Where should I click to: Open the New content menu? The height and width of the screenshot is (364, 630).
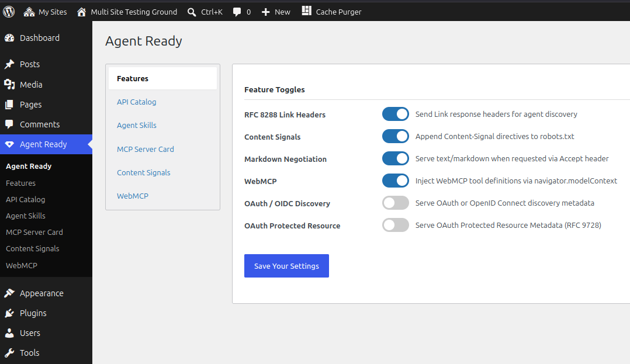pyautogui.click(x=276, y=12)
